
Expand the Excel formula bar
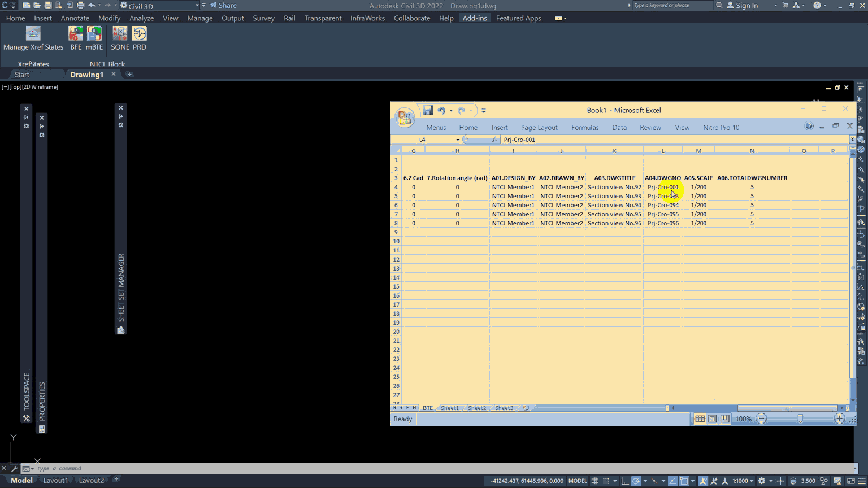point(852,140)
